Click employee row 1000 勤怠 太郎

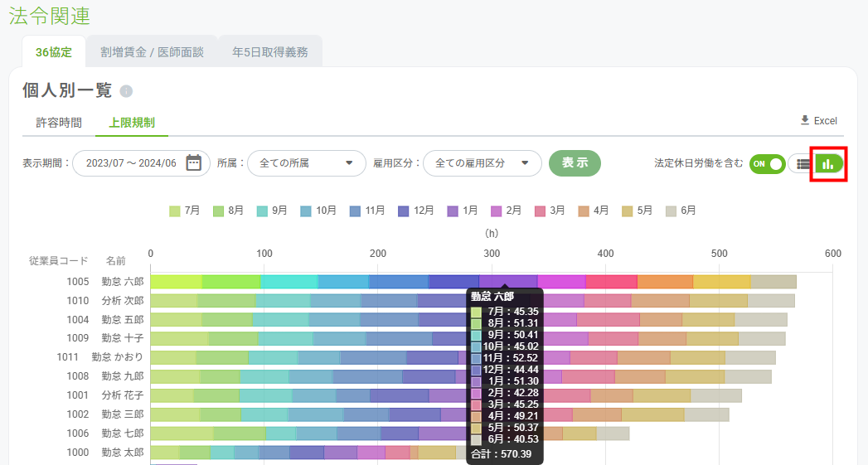[x=105, y=453]
